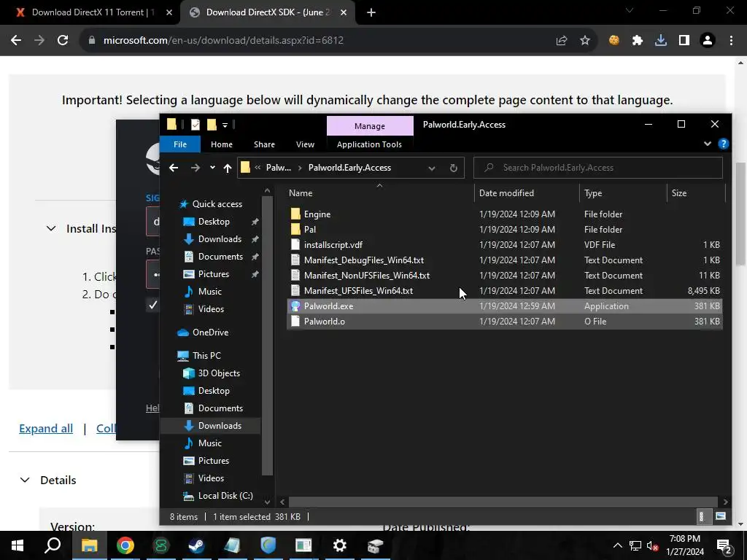
Task: Switch to large icons view in Explorer
Action: click(720, 516)
